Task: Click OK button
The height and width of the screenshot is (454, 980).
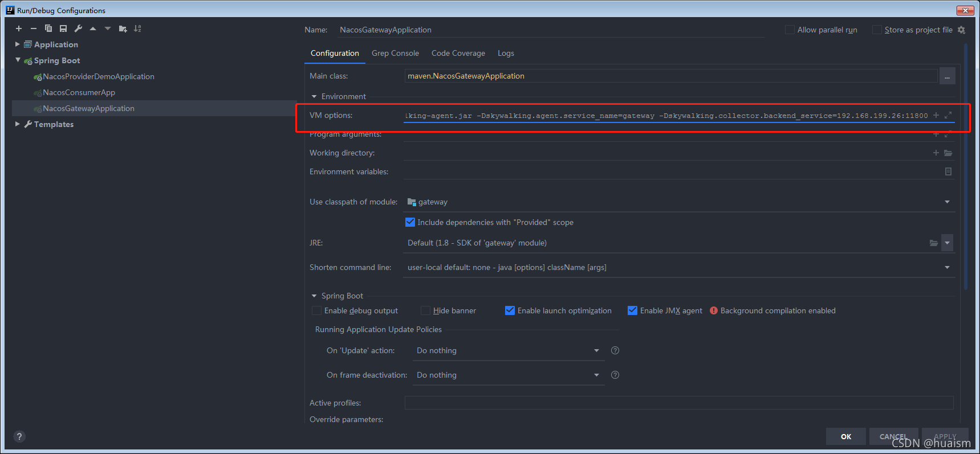Action: point(846,436)
